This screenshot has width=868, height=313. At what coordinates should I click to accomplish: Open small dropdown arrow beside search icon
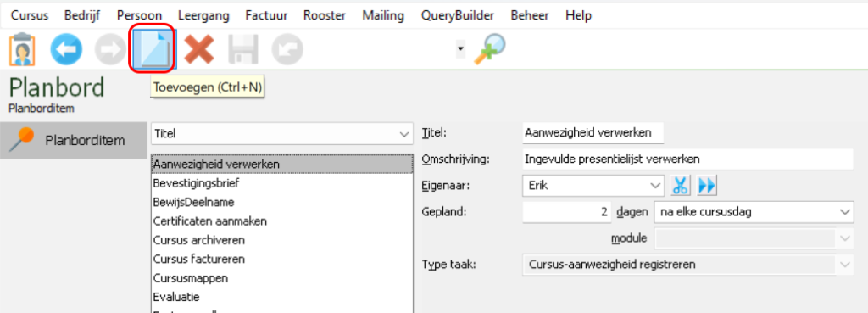pos(460,50)
